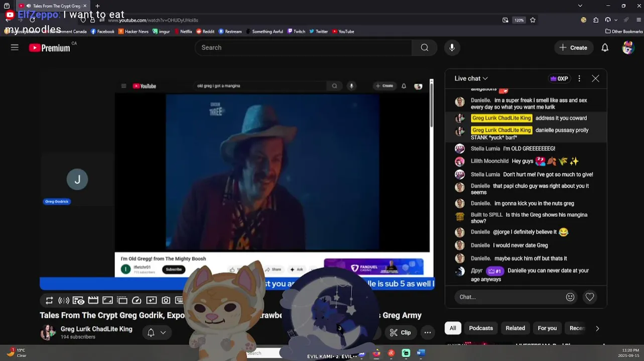Click the Create button
Viewport: 644px width, 361px height.
pyautogui.click(x=574, y=48)
